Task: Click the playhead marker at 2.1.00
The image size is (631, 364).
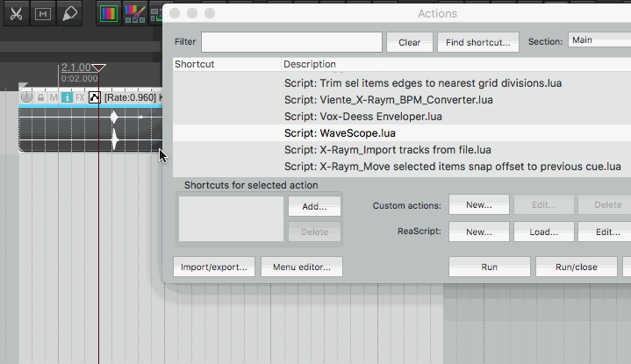Action: click(x=99, y=68)
